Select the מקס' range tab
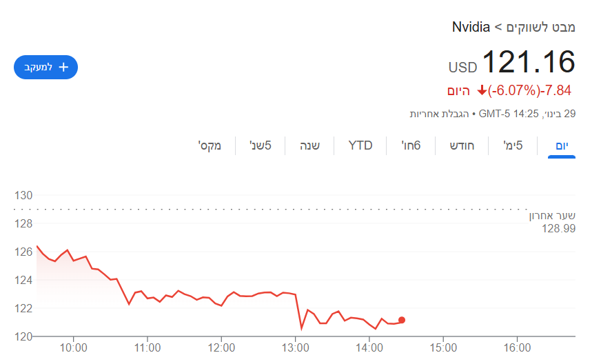The width and height of the screenshot is (601, 364). 210,145
